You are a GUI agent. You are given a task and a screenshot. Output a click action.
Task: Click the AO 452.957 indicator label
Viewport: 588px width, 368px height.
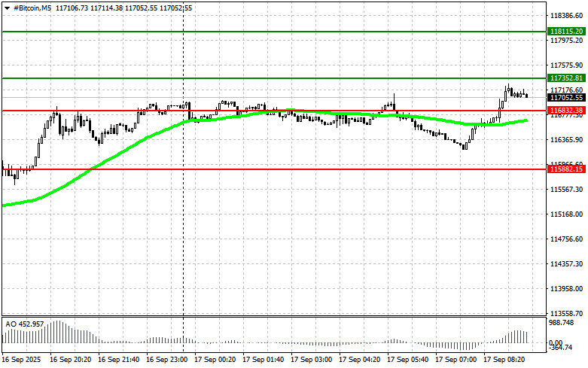click(x=24, y=324)
